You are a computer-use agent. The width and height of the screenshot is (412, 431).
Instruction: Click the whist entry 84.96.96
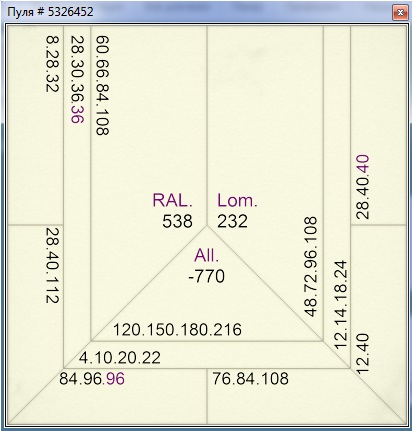92,379
